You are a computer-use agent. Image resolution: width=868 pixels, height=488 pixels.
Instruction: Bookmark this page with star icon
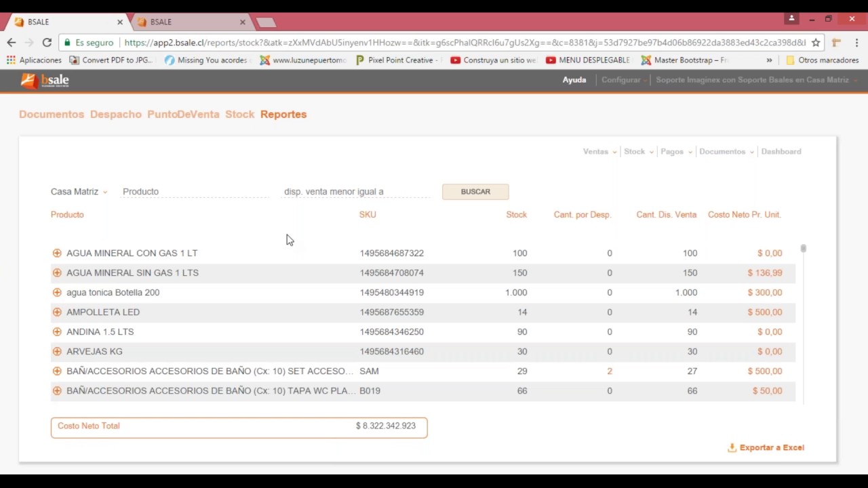coord(816,43)
